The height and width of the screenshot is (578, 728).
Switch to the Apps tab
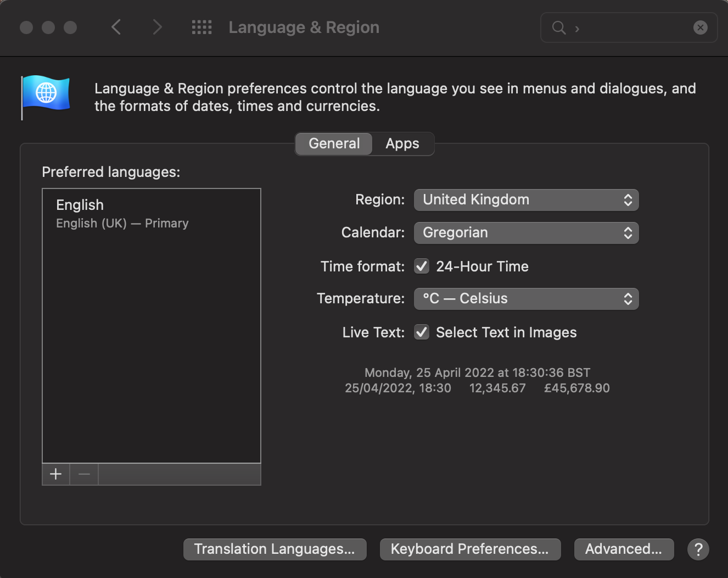402,144
